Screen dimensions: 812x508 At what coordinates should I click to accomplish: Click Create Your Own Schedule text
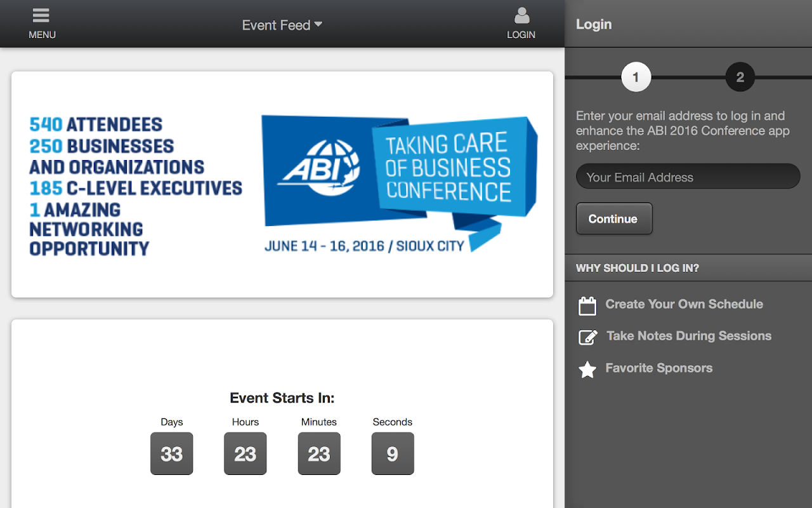pos(684,304)
